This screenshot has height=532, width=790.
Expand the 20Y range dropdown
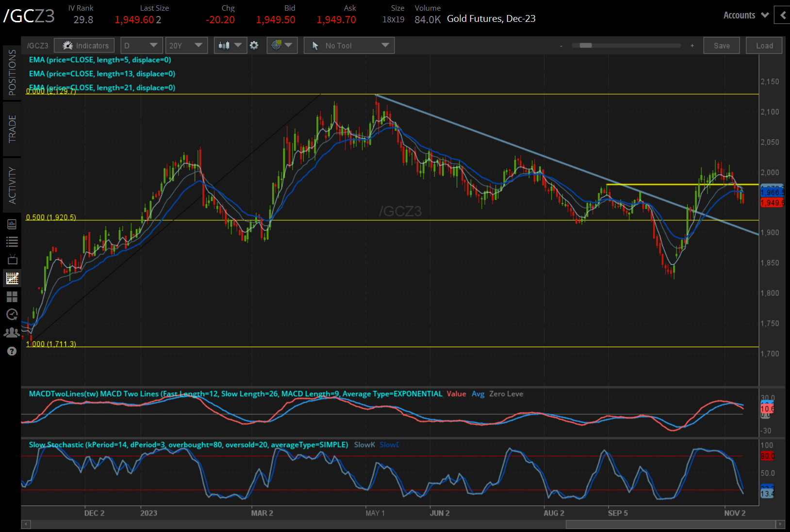186,46
